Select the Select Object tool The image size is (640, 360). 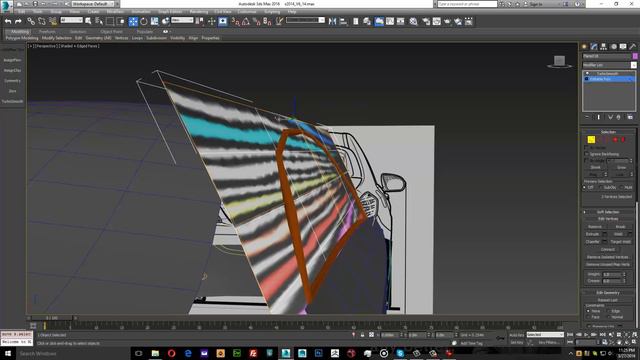click(88, 21)
